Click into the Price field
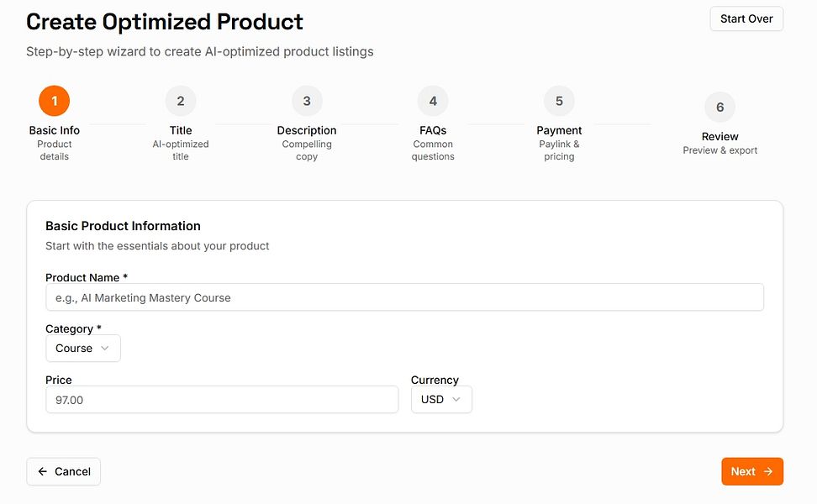 click(x=222, y=400)
